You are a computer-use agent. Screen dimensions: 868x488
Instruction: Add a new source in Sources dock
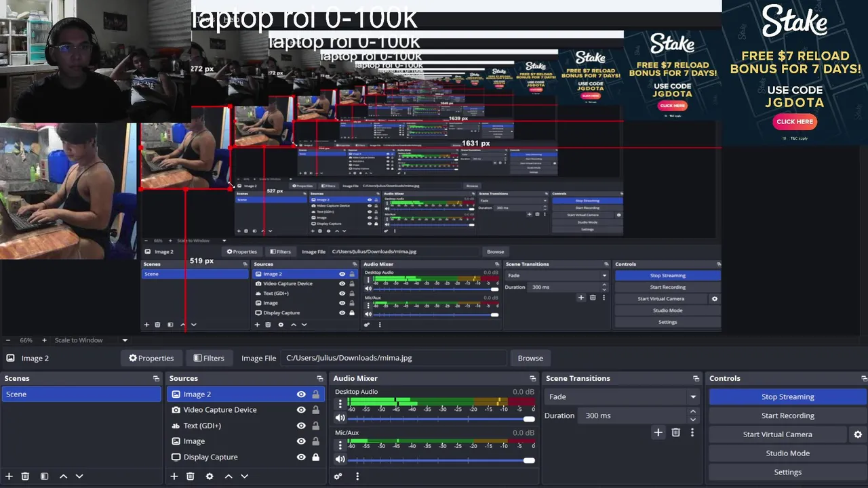(174, 476)
